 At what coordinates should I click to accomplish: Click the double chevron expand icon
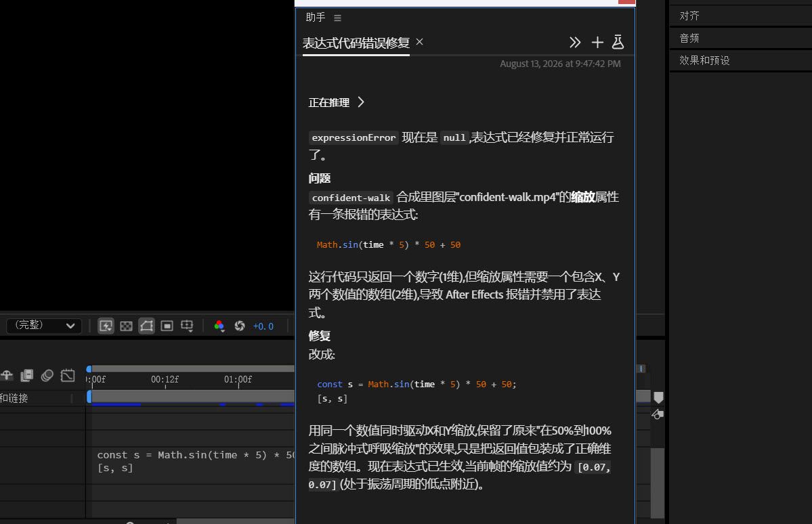(x=575, y=42)
